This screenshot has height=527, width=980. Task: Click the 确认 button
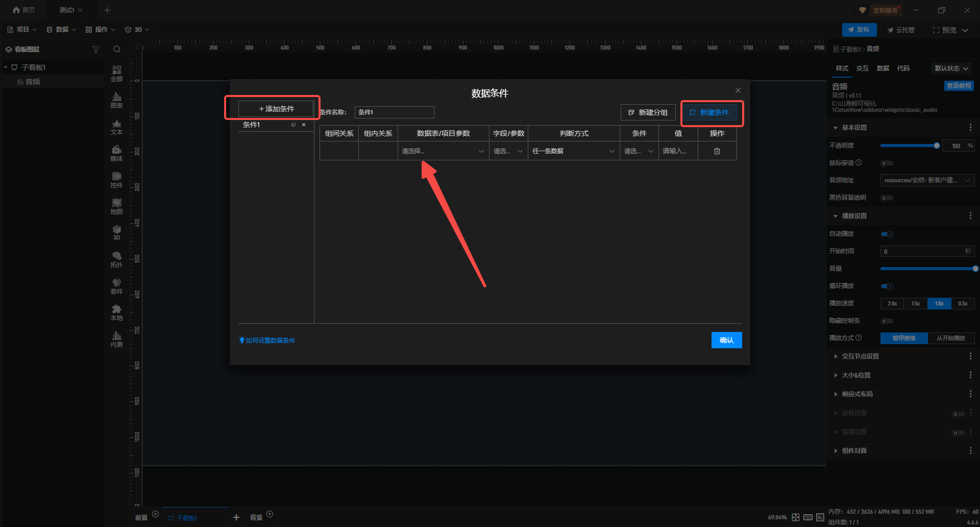(x=726, y=340)
